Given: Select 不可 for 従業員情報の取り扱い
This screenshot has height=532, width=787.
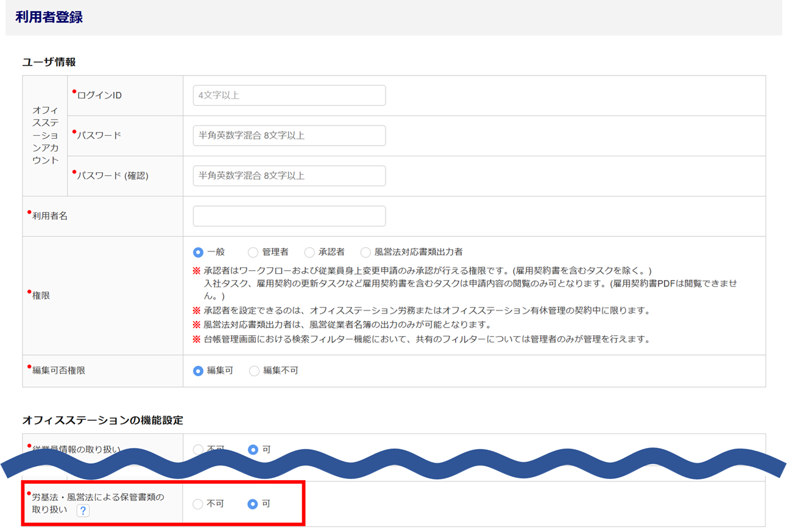Looking at the screenshot, I should [198, 450].
